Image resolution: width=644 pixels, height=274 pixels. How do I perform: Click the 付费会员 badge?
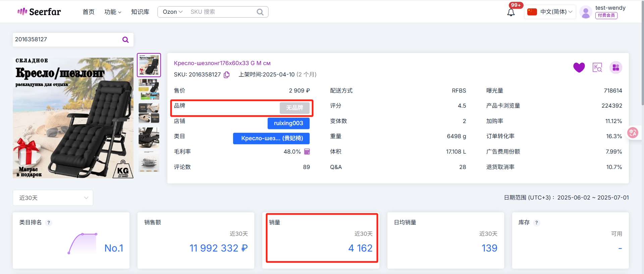click(606, 15)
